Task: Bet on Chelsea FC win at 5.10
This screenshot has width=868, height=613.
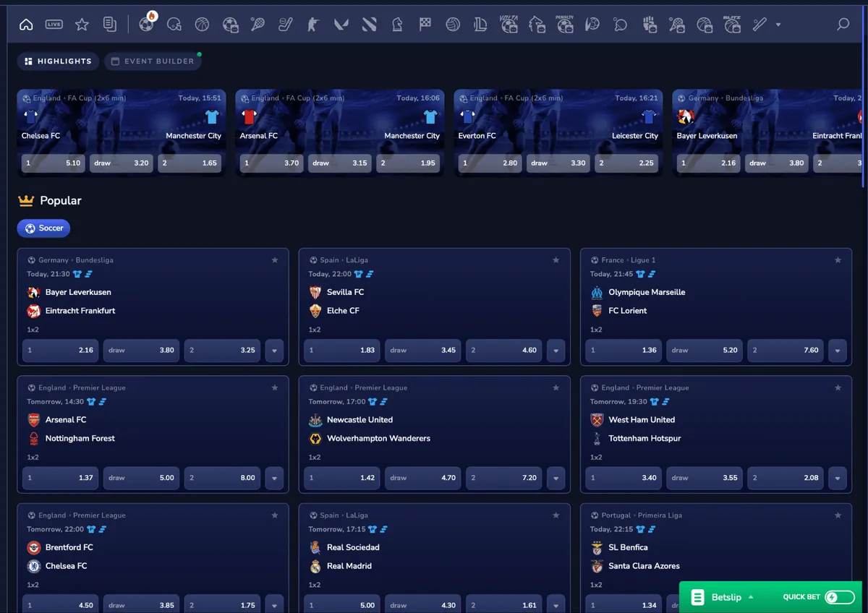Action: click(54, 163)
